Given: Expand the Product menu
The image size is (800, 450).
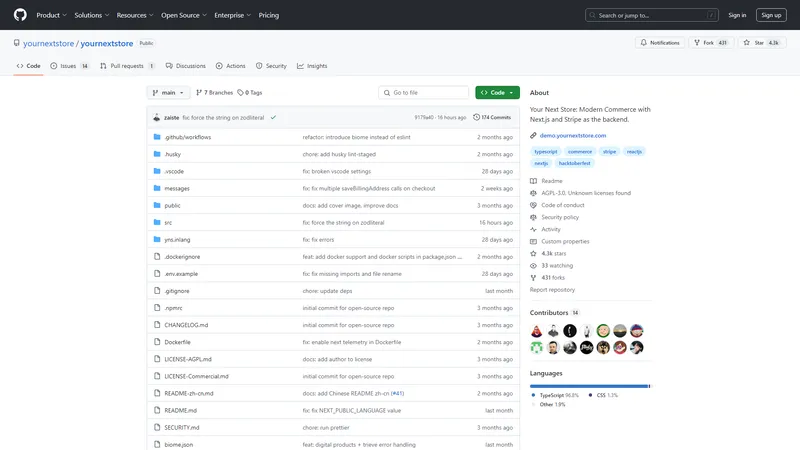Looking at the screenshot, I should [52, 15].
